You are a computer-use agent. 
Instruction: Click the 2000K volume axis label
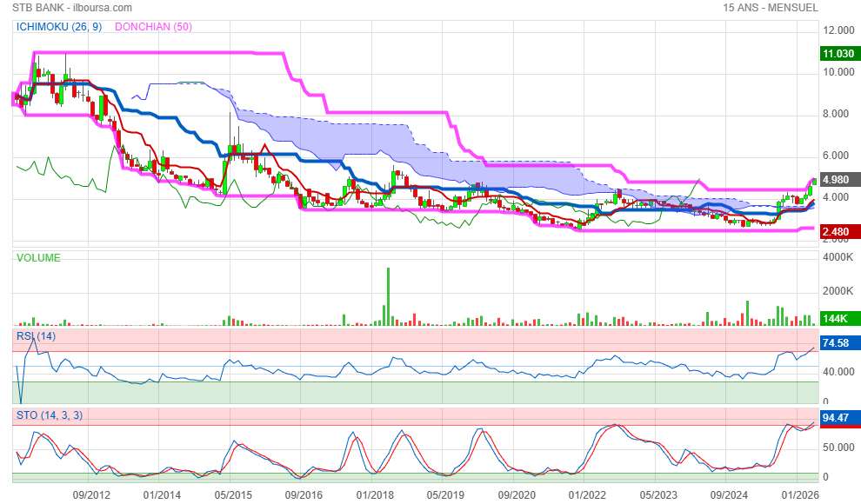(838, 291)
